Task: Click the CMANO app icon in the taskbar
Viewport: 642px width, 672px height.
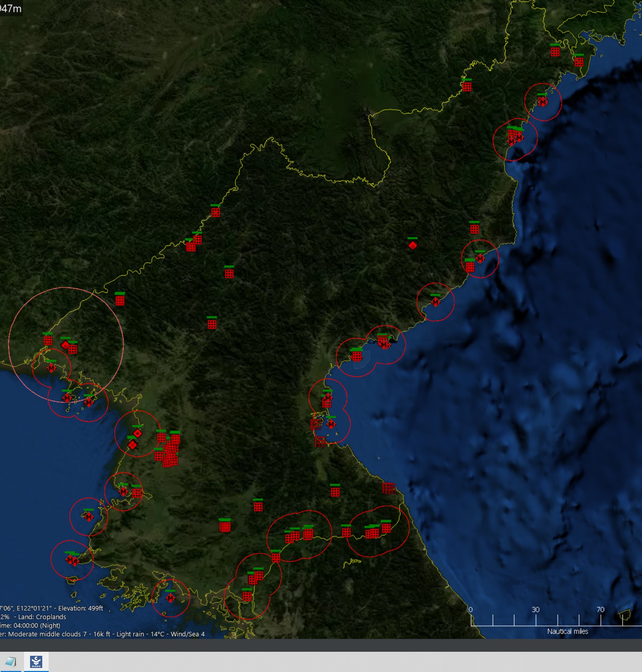Action: tap(36, 662)
